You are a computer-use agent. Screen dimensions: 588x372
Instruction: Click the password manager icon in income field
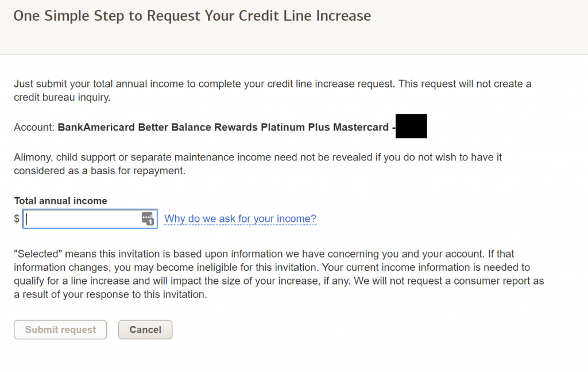click(148, 218)
